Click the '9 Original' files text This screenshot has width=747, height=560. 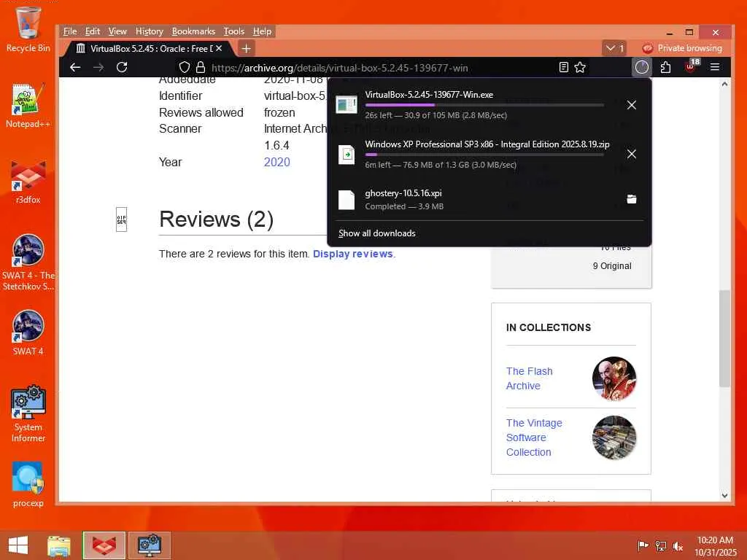click(612, 266)
